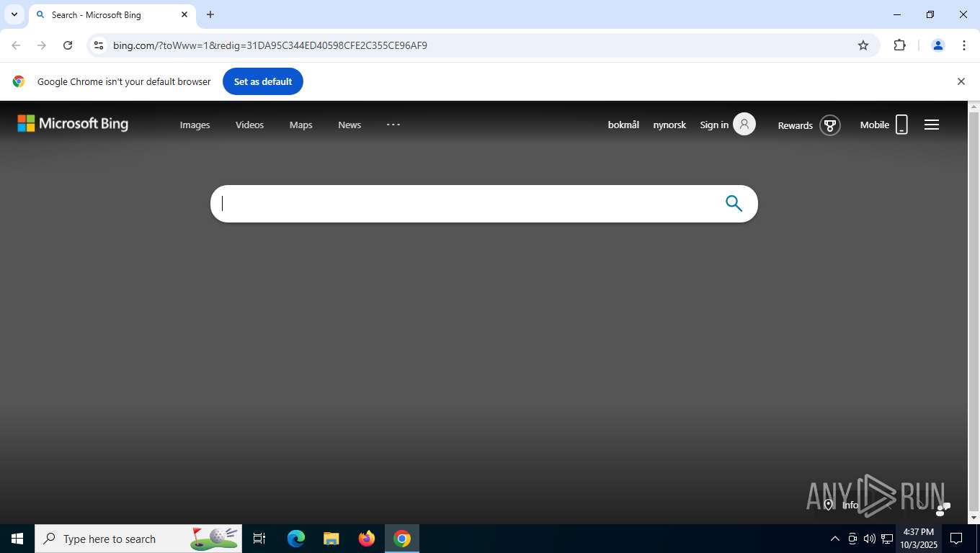
Task: Launch Microsoft Edge from the taskbar
Action: click(296, 539)
